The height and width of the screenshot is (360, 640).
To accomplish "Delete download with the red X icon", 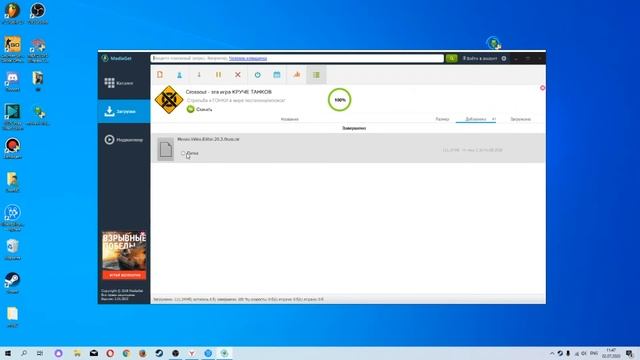I will [238, 75].
